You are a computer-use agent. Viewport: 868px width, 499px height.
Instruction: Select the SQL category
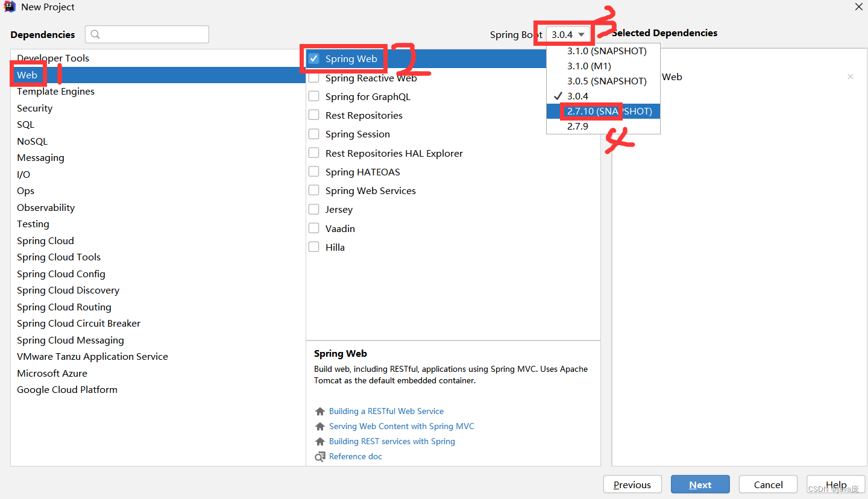(158, 124)
